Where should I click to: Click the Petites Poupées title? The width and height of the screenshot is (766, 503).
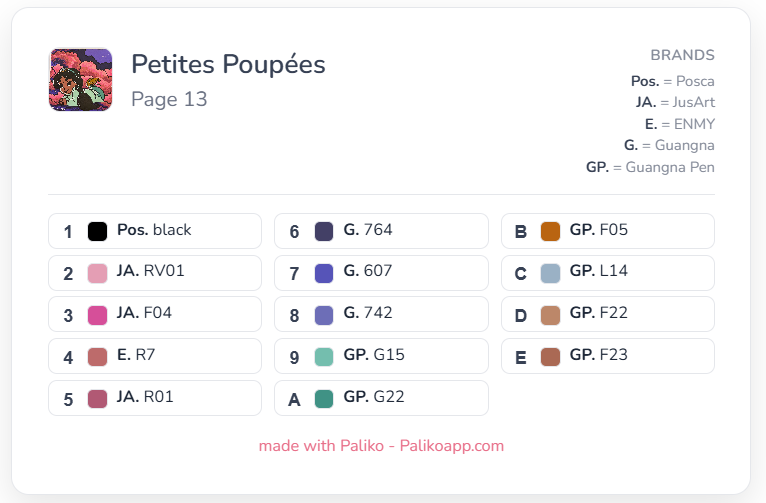tap(228, 64)
